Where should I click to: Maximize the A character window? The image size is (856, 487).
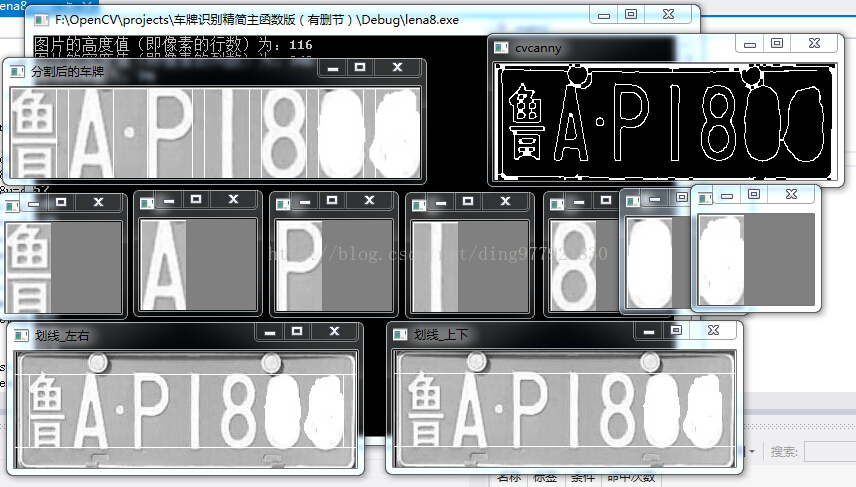coord(196,200)
